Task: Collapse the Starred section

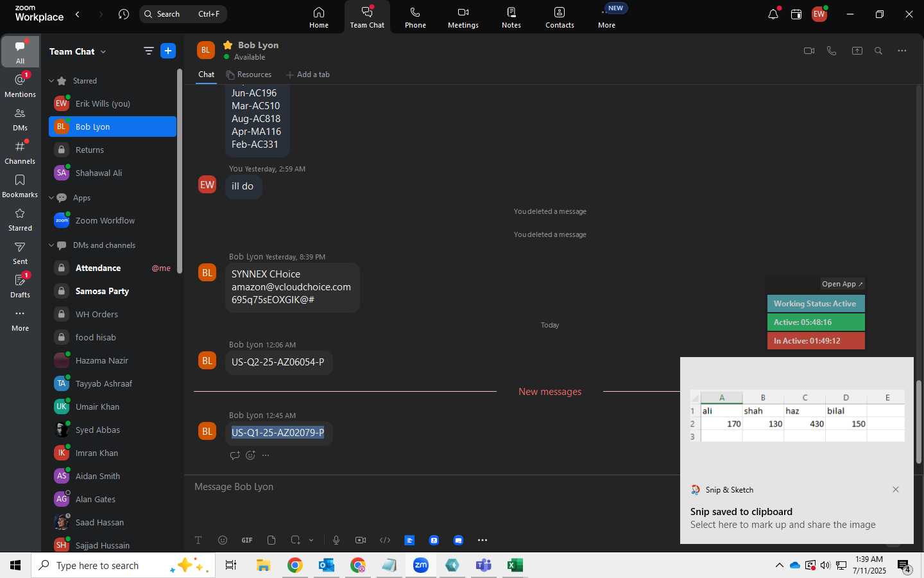Action: pyautogui.click(x=51, y=81)
